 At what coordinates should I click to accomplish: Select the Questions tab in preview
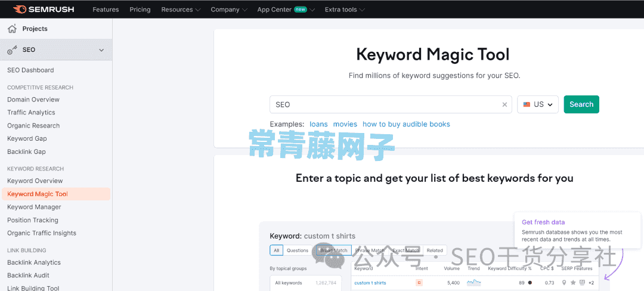point(298,250)
